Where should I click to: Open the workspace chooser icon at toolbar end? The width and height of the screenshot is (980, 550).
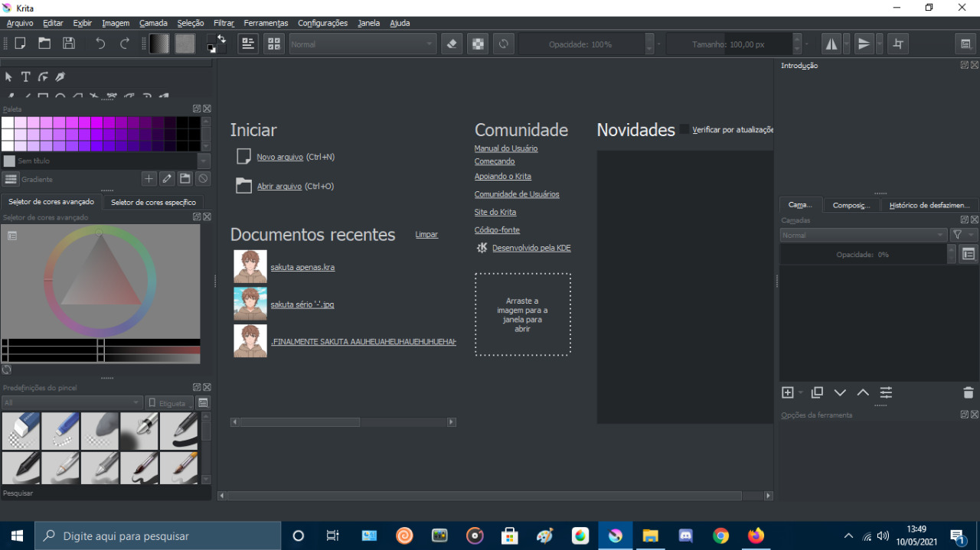coord(965,44)
